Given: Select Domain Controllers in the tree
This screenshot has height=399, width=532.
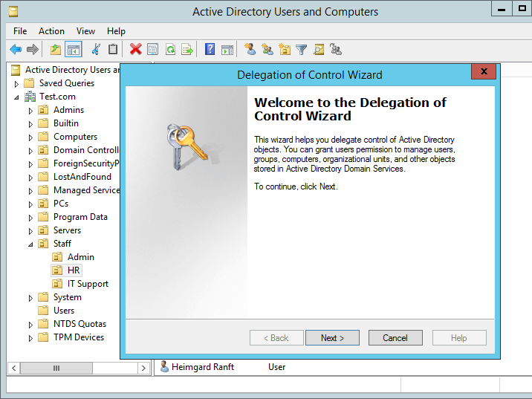Looking at the screenshot, I should [86, 150].
